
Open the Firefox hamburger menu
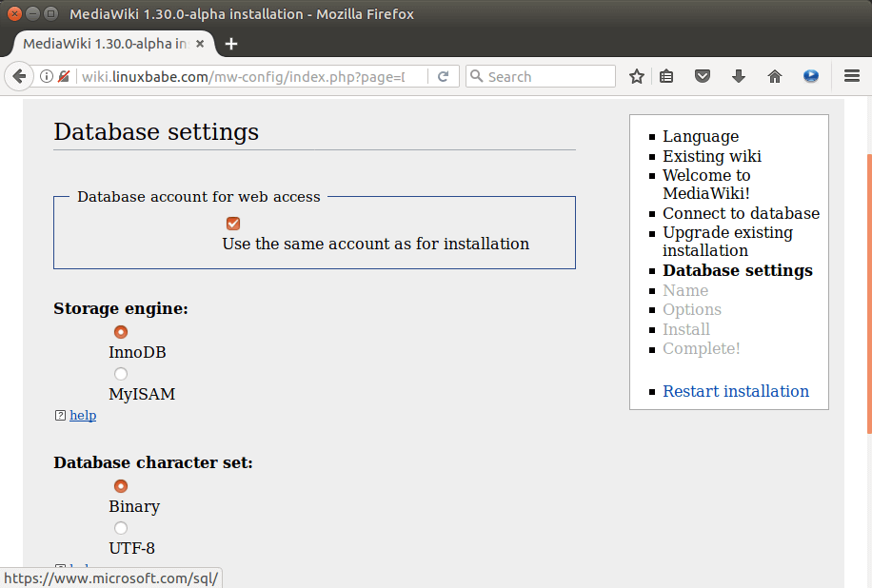tap(852, 77)
